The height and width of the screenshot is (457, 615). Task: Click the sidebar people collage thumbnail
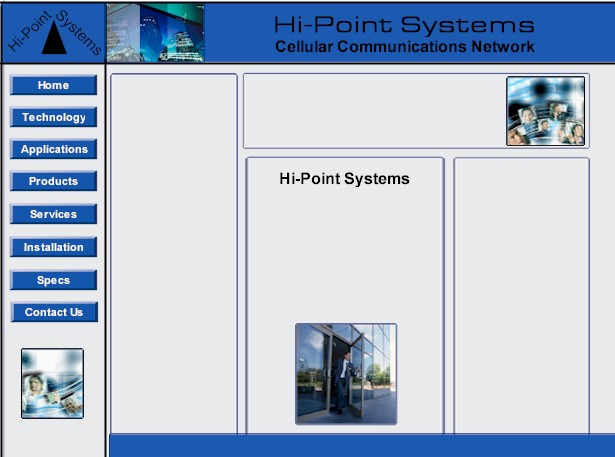(52, 383)
